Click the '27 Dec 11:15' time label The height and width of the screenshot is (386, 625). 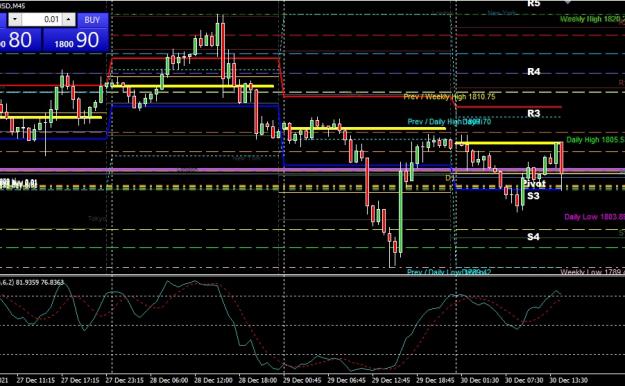click(36, 380)
